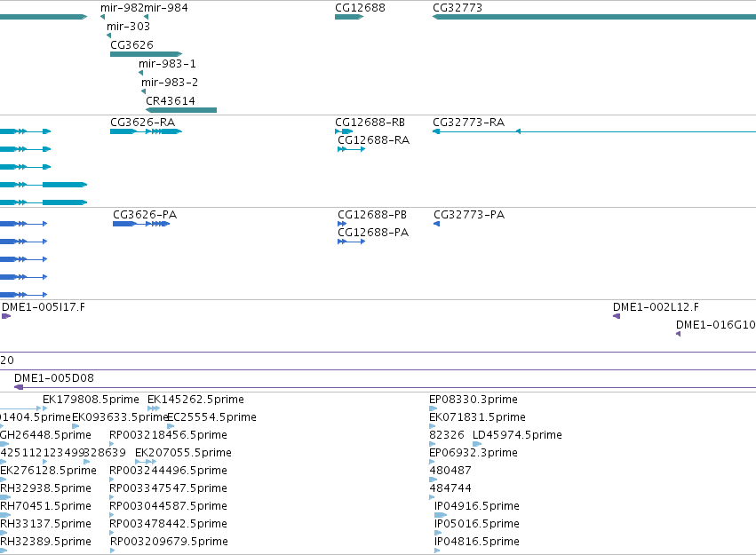Select the RH70451.5prime label
The width and height of the screenshot is (756, 555).
[46, 506]
